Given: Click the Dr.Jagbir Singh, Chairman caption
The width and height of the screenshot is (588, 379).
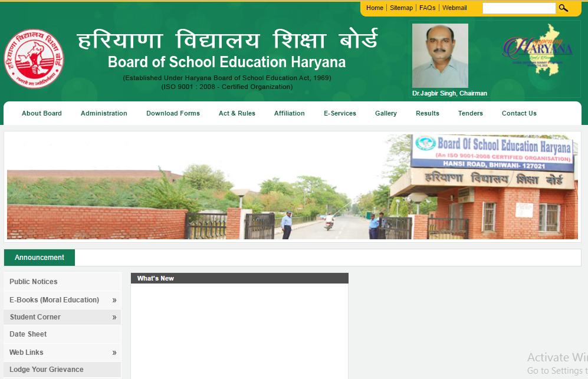Looking at the screenshot, I should tap(449, 93).
